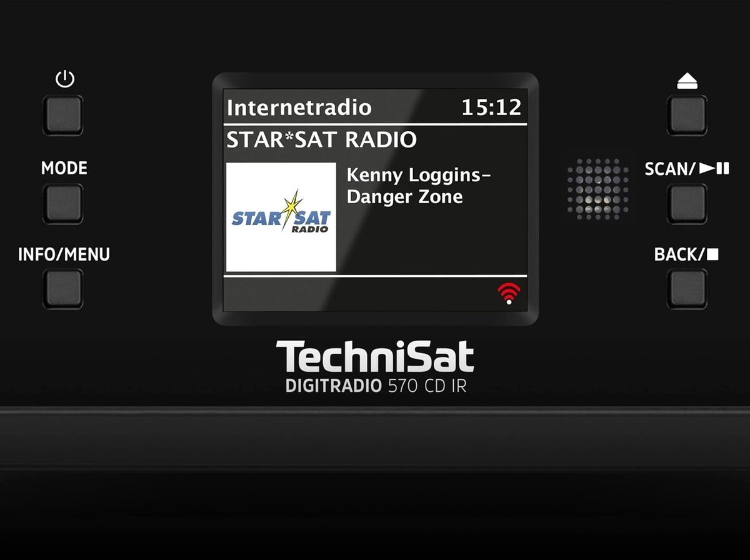Click the INFO/MENU label

(64, 254)
